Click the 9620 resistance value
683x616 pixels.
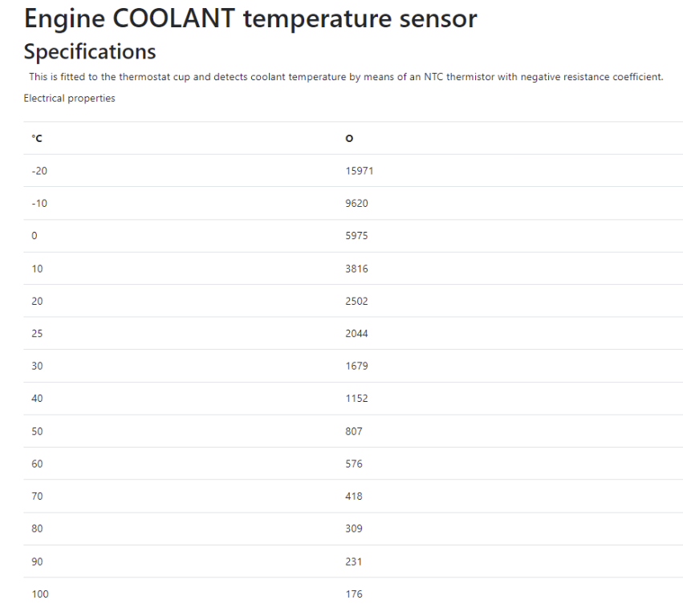(x=356, y=204)
